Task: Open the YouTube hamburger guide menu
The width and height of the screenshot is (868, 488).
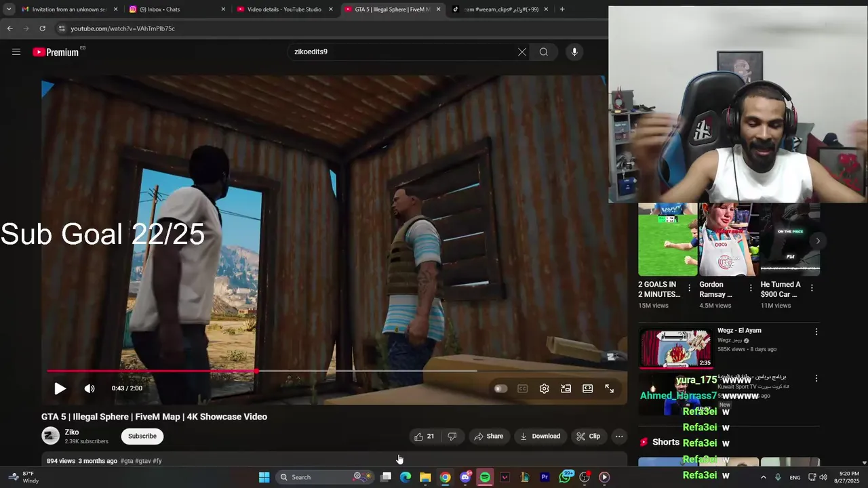Action: [16, 52]
